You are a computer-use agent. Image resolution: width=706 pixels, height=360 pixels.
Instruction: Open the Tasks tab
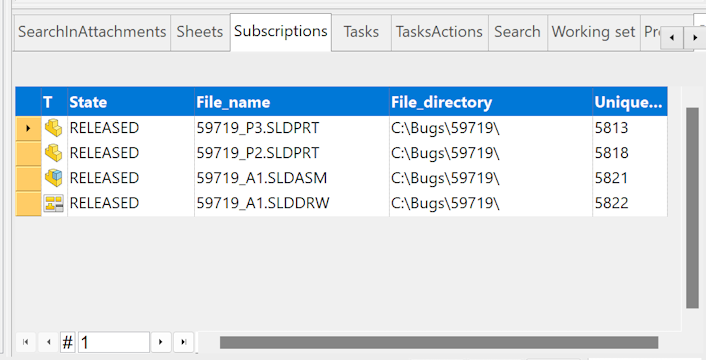(x=361, y=32)
